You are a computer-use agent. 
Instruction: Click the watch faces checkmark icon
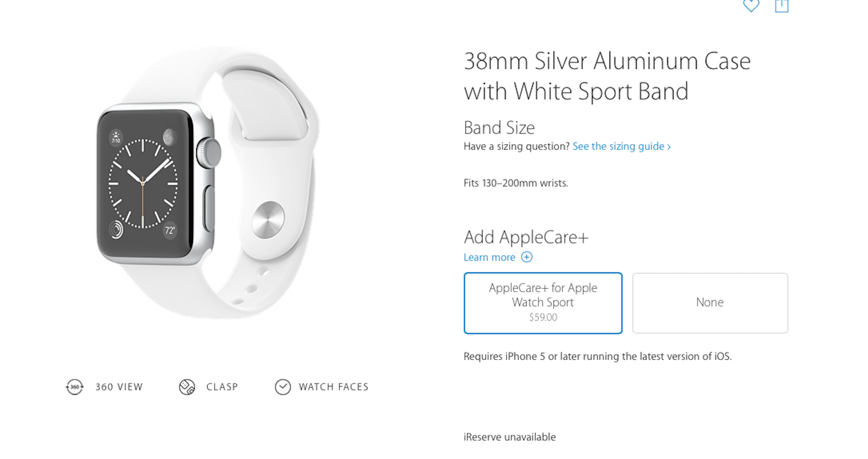tap(283, 387)
